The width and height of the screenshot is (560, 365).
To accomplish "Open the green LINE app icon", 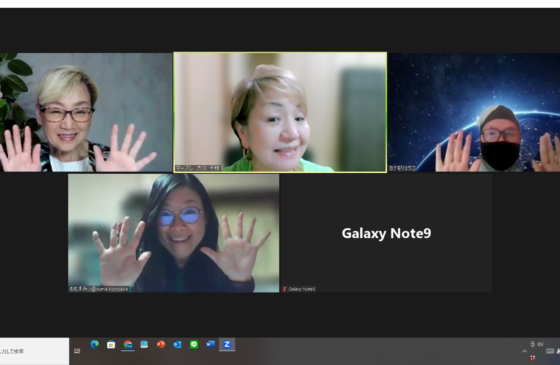I will pyautogui.click(x=194, y=345).
